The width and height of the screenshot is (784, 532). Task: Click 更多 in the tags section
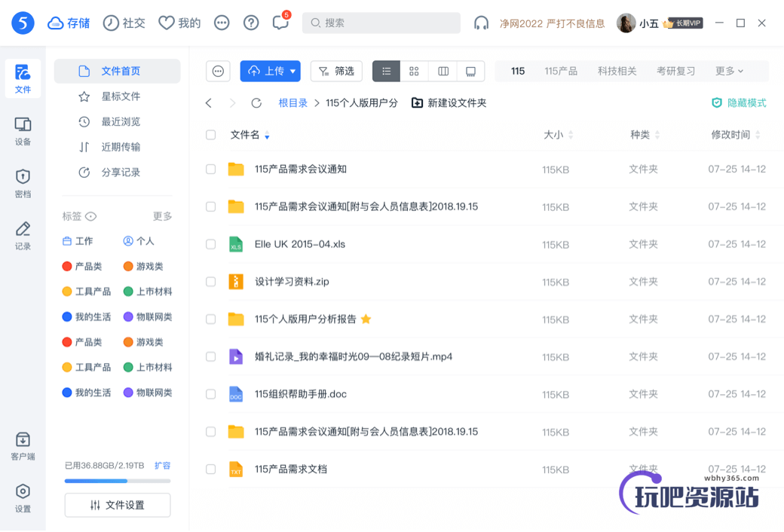click(163, 216)
